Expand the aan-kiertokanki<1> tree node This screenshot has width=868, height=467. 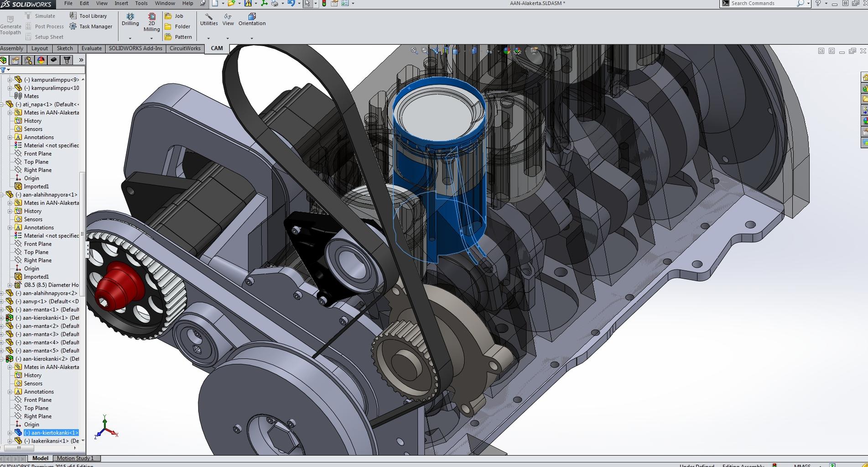[10, 433]
